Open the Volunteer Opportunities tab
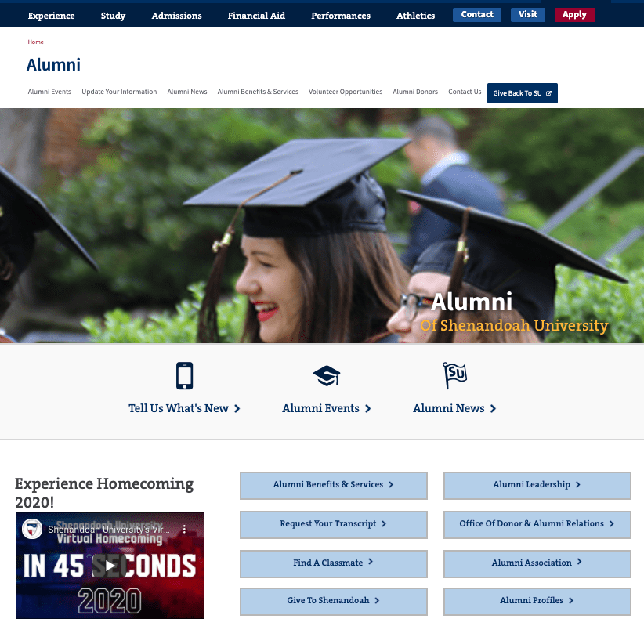This screenshot has height=644, width=644. click(346, 92)
